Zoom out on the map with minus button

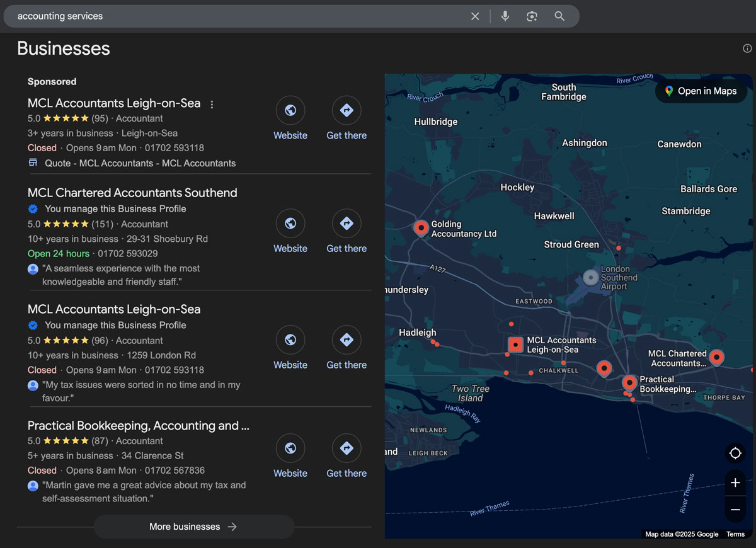735,509
